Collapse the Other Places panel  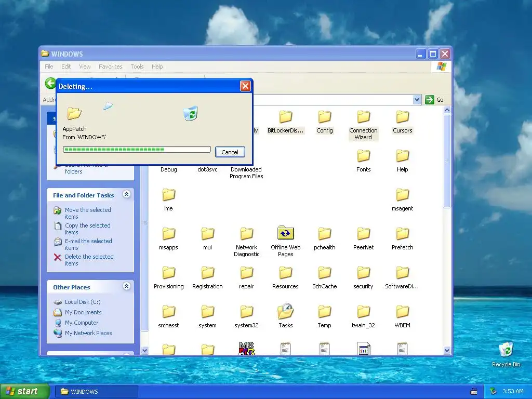coord(127,286)
